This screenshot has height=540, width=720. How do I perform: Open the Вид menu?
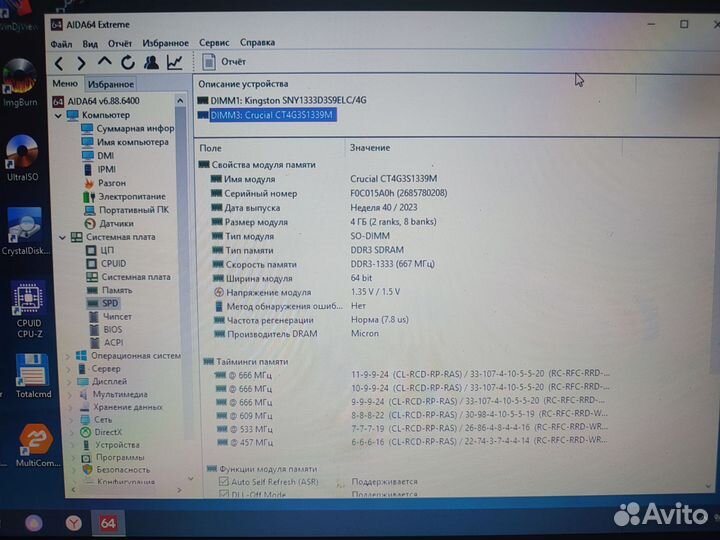90,44
